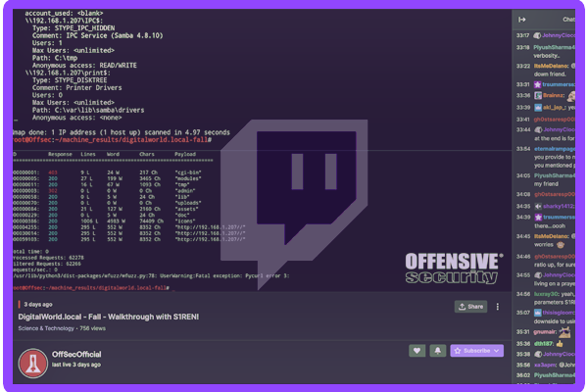Jump to chat timestamp 35:56

click(x=522, y=365)
